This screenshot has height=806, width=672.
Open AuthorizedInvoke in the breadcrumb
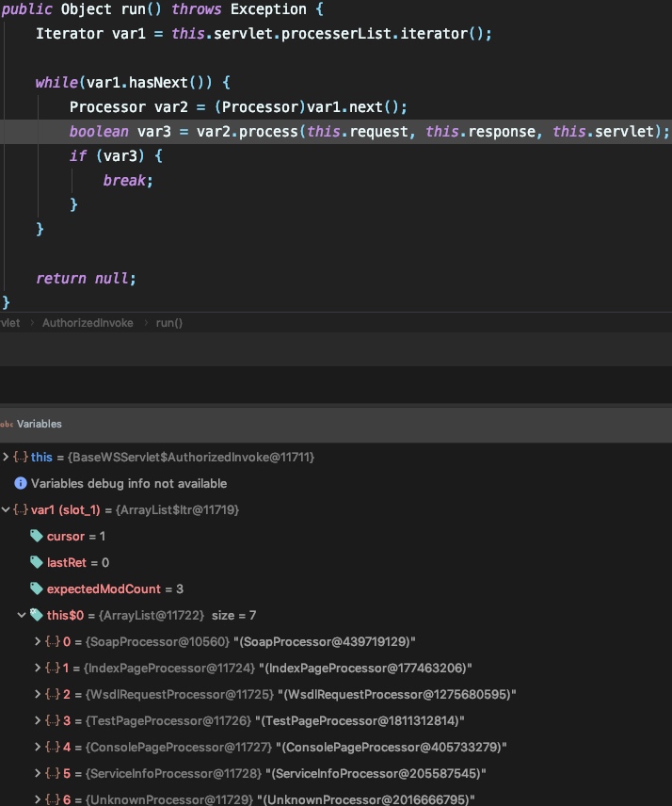tap(88, 323)
